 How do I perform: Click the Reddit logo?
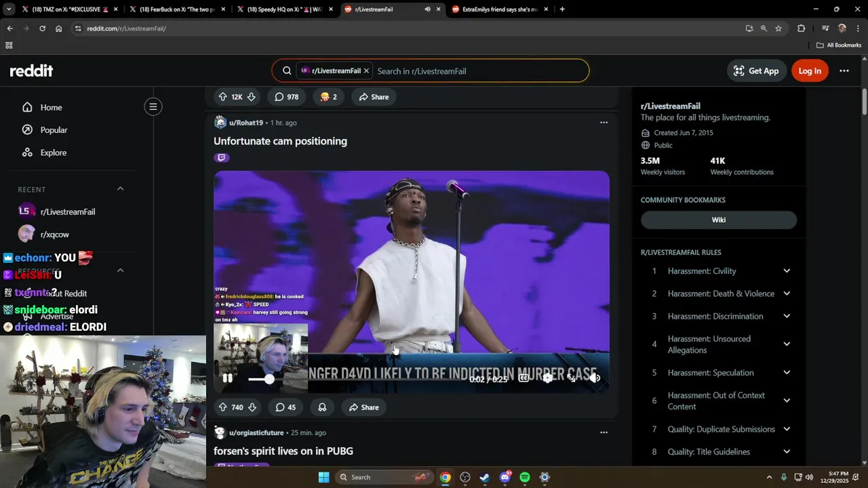coord(31,70)
